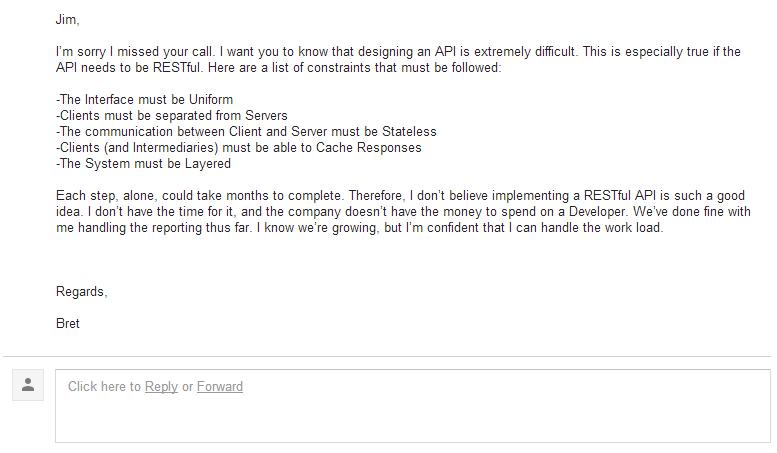Click 'Clients must be separated from Servers' line
The image size is (777, 453).
pos(171,115)
